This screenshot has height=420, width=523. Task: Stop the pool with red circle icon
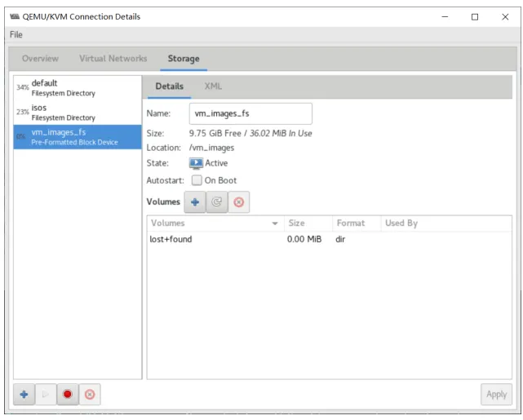(x=68, y=395)
